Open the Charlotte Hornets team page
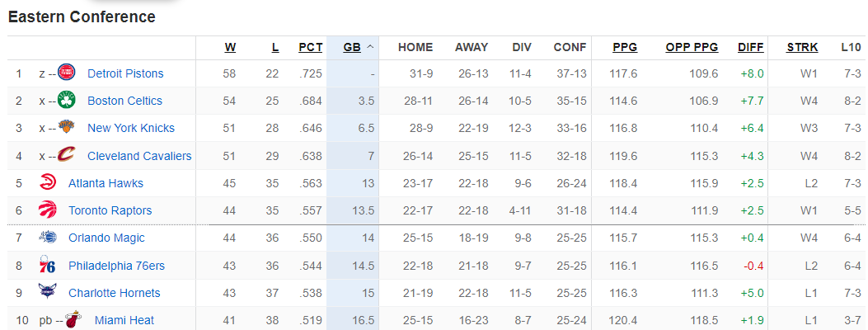 click(x=115, y=293)
